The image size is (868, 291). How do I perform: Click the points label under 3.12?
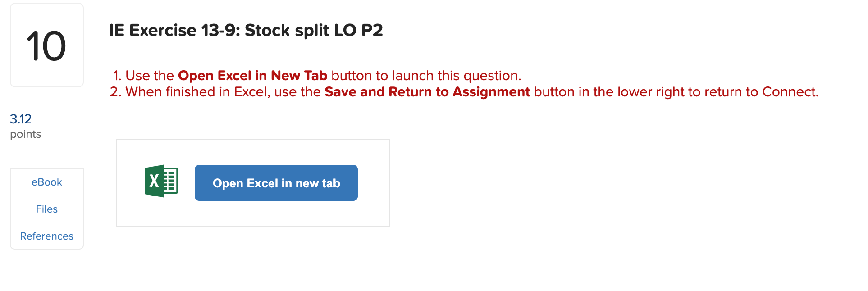pyautogui.click(x=25, y=134)
